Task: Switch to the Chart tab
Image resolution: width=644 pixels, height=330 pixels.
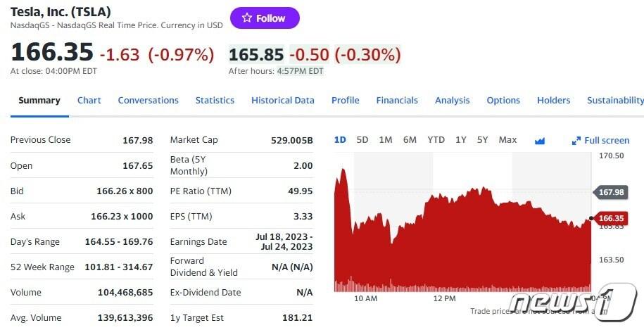Action: pos(89,101)
